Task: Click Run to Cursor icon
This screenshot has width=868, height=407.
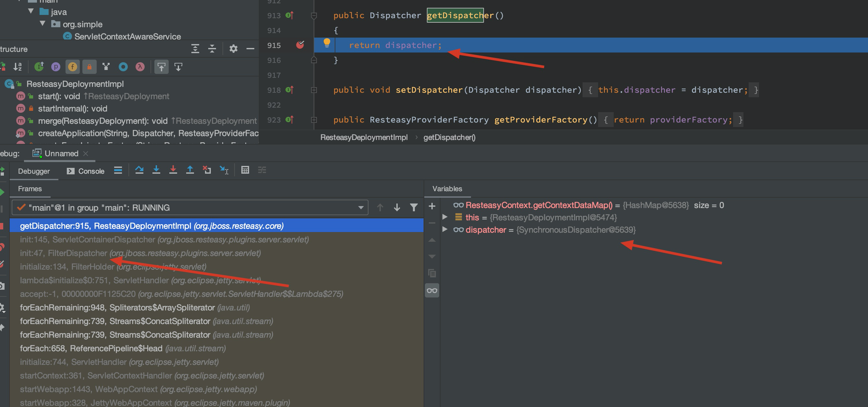Action: pyautogui.click(x=224, y=170)
